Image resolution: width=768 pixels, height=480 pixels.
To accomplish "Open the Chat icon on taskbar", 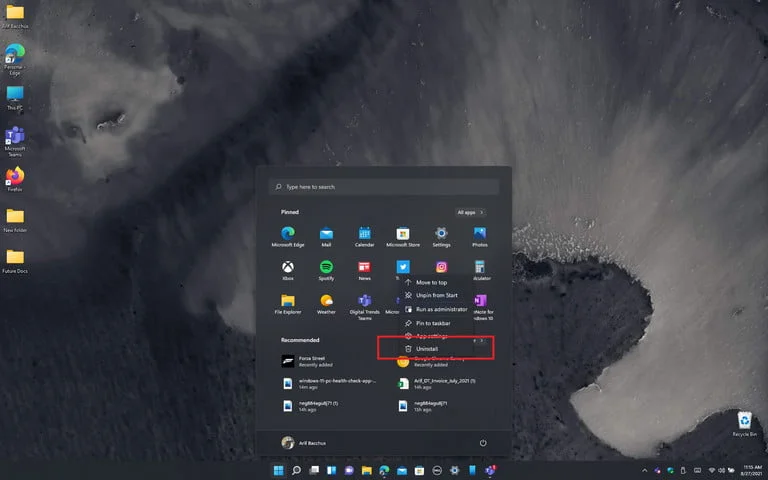I will click(349, 471).
